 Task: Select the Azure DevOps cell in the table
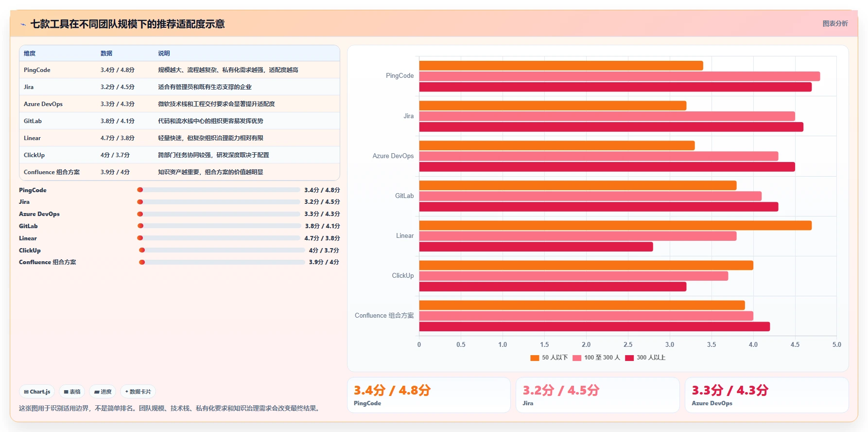[43, 104]
